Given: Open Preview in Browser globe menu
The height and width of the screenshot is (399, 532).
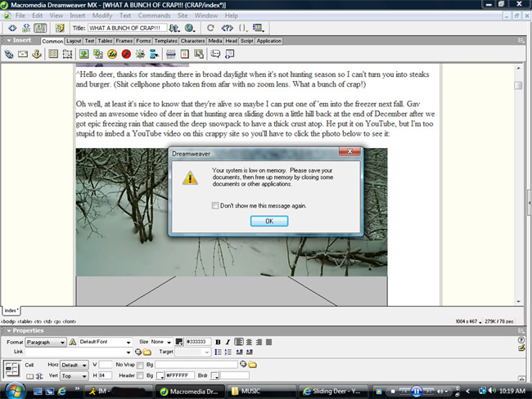Looking at the screenshot, I should pos(190,28).
